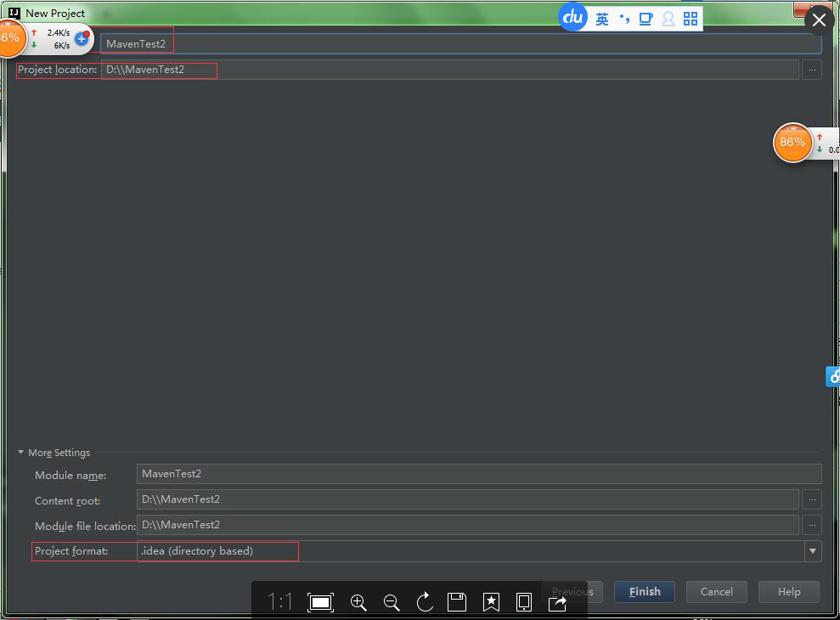Rotate the image with the rotate icon
Screen dimensions: 840x620
coord(425,602)
